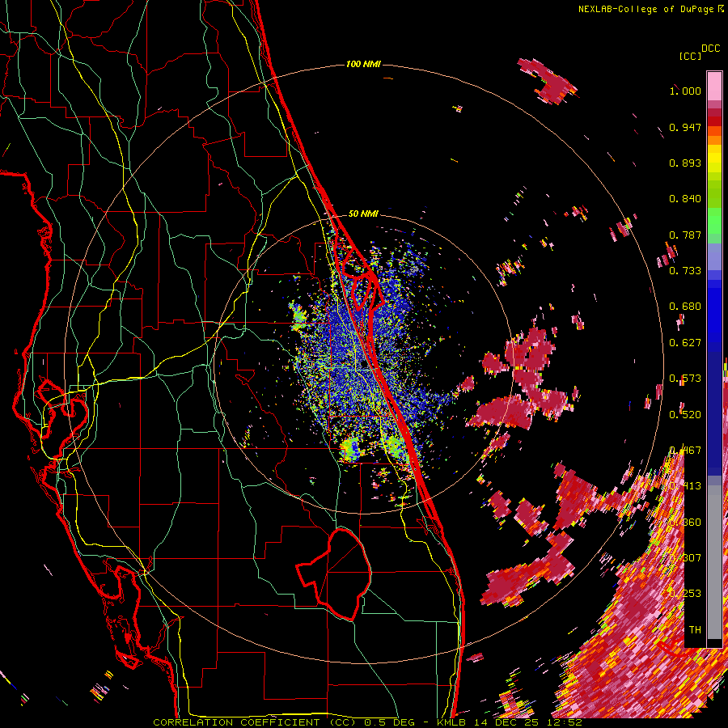
Task: Click the gray lower segment of the color bar
Action: tap(714, 562)
